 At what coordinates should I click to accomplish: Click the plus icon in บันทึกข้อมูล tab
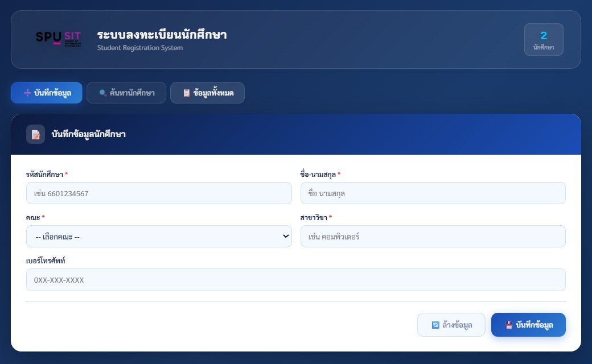[27, 93]
